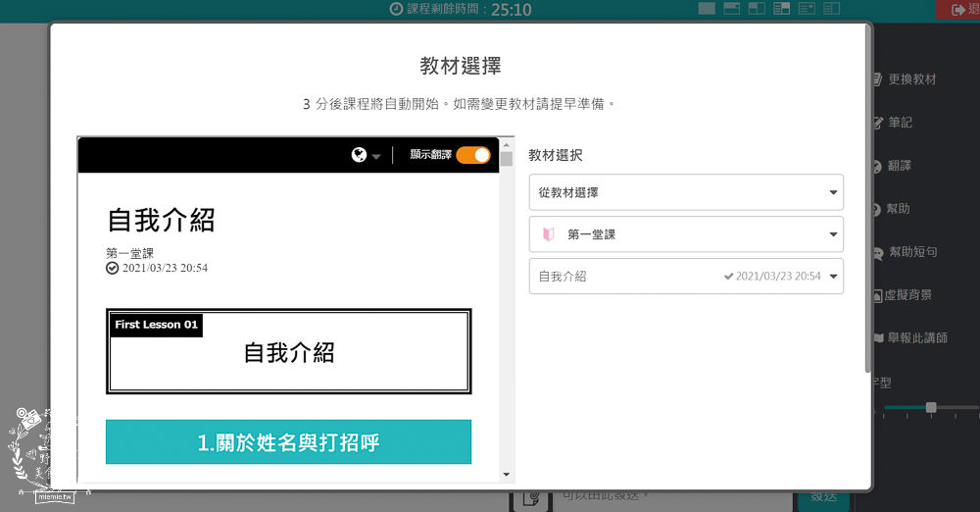This screenshot has width=980, height=512.
Task: Open the globe language selector
Action: [x=366, y=155]
